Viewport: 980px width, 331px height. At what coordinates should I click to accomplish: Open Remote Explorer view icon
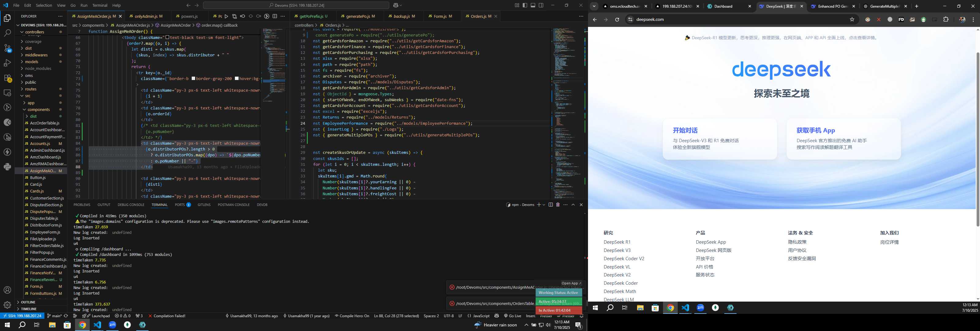tap(7, 93)
